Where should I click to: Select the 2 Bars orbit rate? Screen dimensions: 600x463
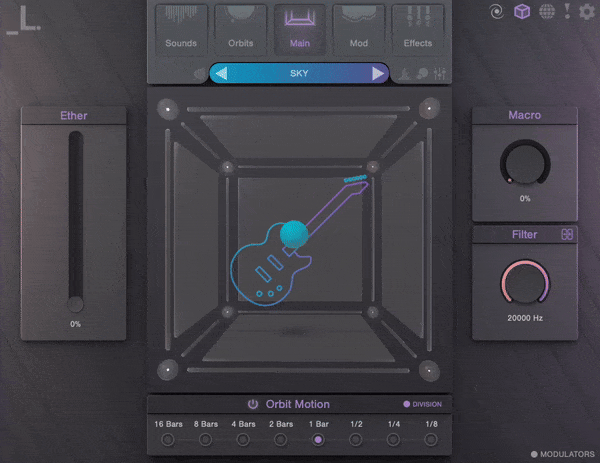(280, 440)
